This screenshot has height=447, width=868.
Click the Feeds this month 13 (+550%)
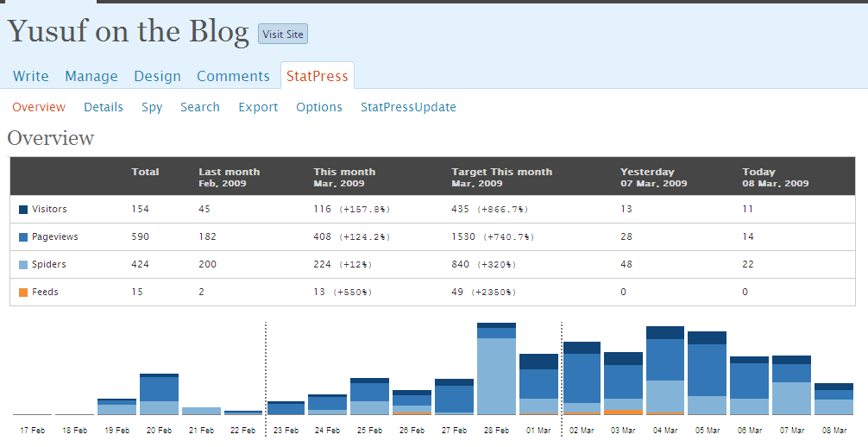click(343, 292)
